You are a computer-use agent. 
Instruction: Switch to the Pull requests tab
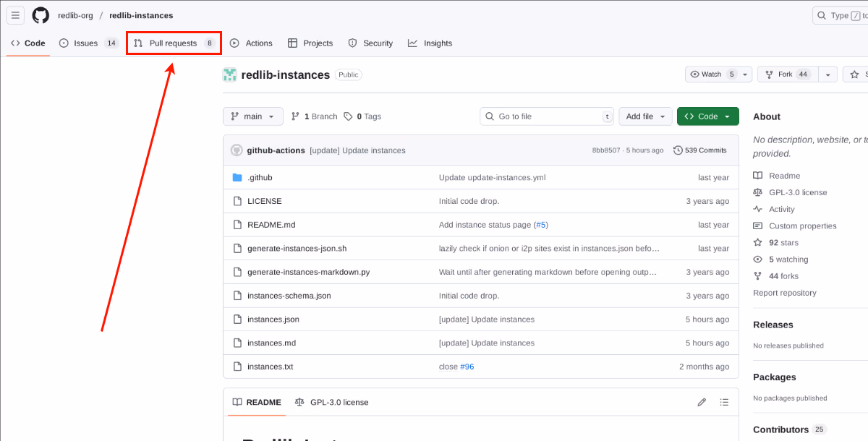point(173,43)
